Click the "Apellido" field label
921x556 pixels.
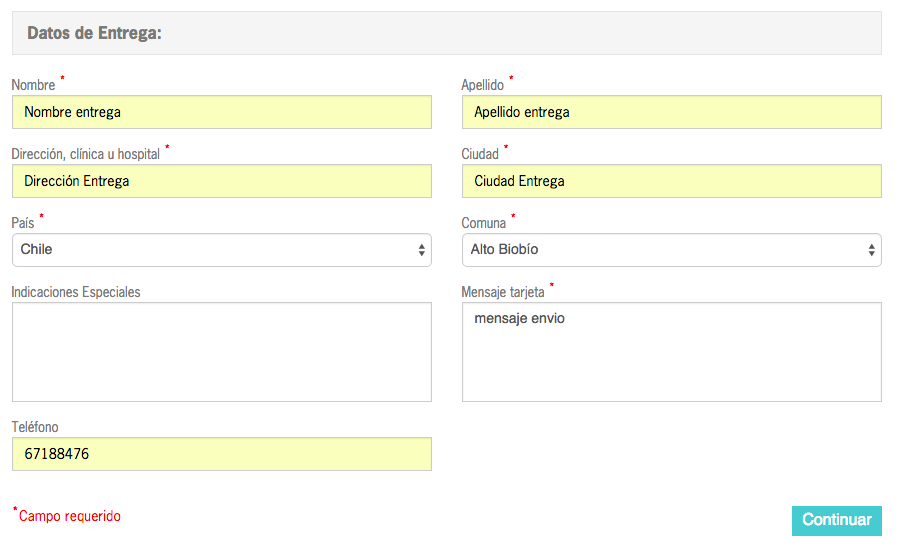[x=482, y=86]
